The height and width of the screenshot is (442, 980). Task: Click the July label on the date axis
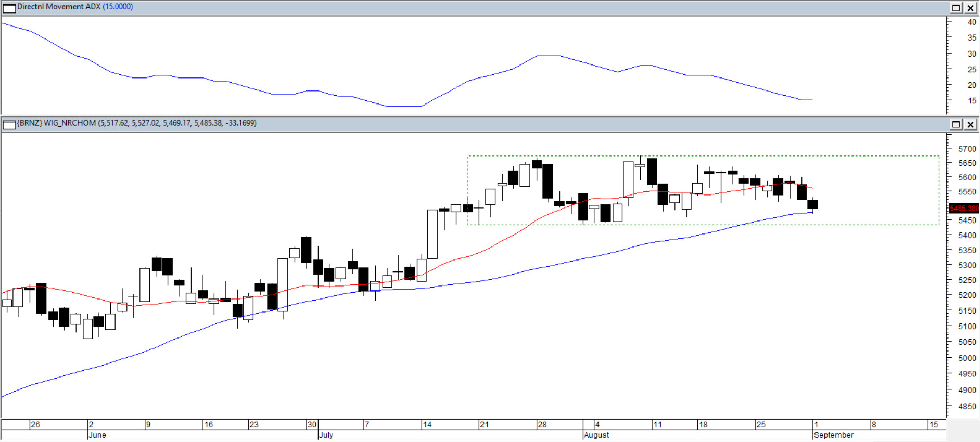[326, 435]
